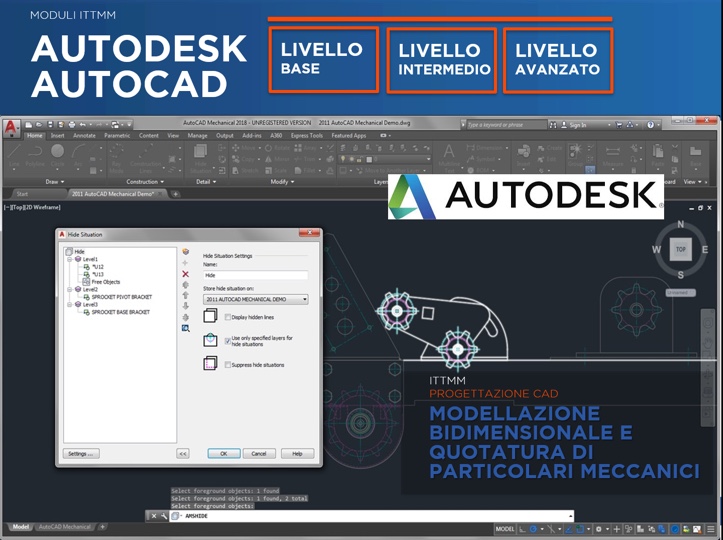Click the new level icon atop dialog toolbar

(185, 252)
